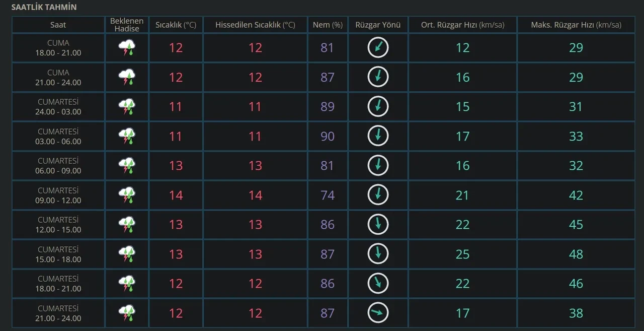The width and height of the screenshot is (644, 331).
Task: Click the maximum wind speed value 45
Action: (x=576, y=225)
